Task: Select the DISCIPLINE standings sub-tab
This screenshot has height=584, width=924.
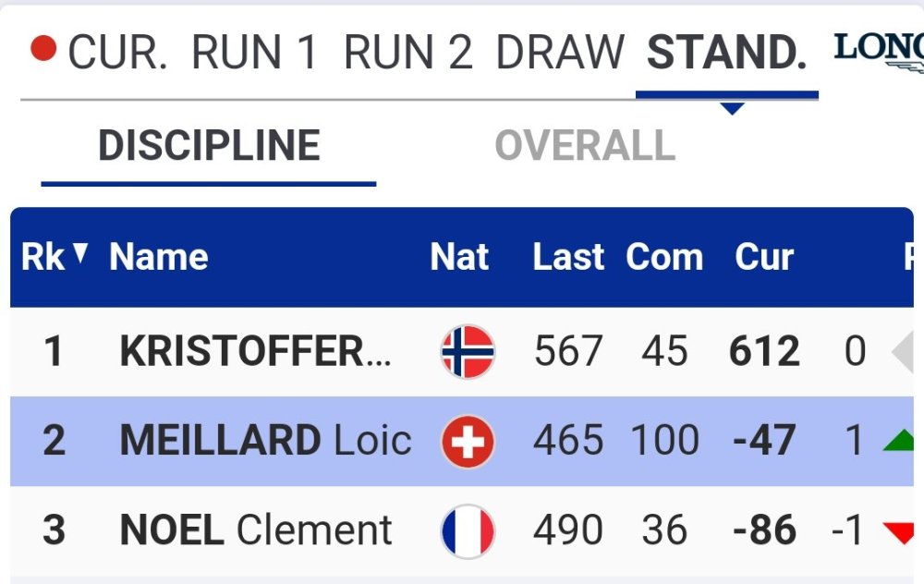Action: [209, 146]
